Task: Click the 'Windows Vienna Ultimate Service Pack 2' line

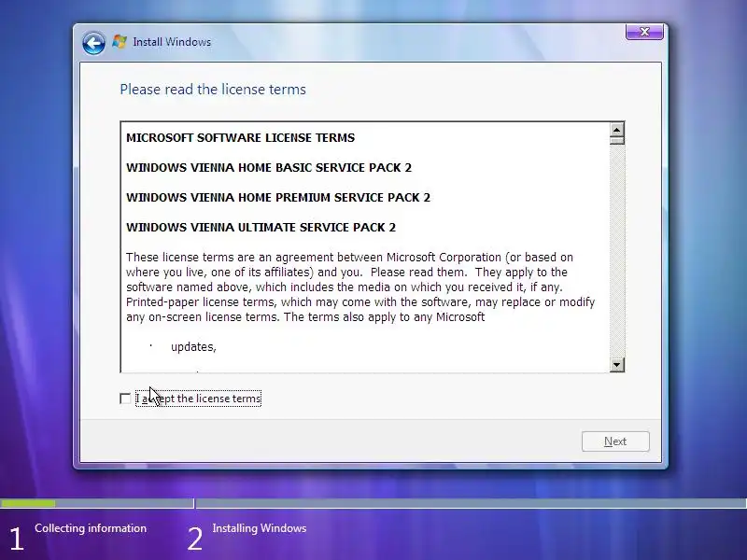Action: pyautogui.click(x=261, y=228)
